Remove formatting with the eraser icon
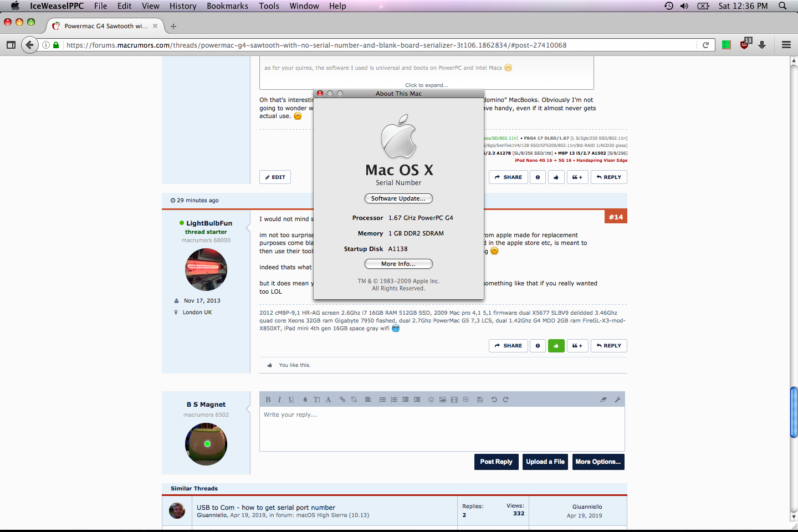This screenshot has height=532, width=798. [x=603, y=400]
